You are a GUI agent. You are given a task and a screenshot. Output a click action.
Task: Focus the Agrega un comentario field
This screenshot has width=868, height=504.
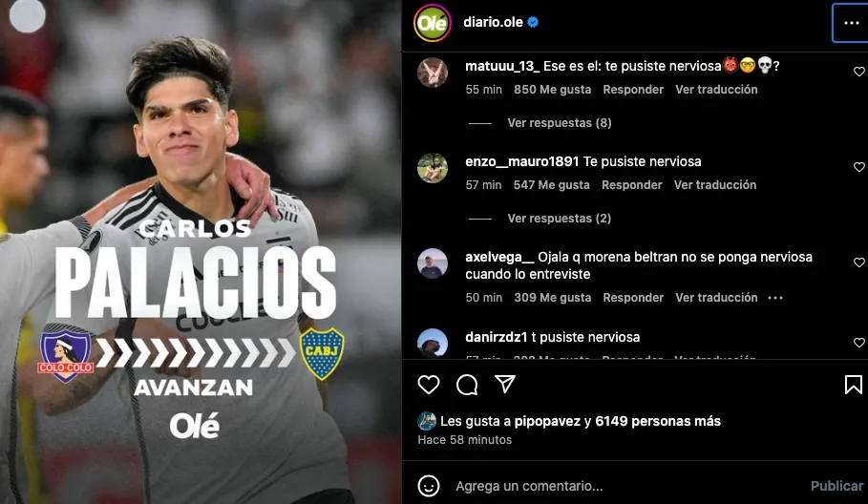click(625, 486)
